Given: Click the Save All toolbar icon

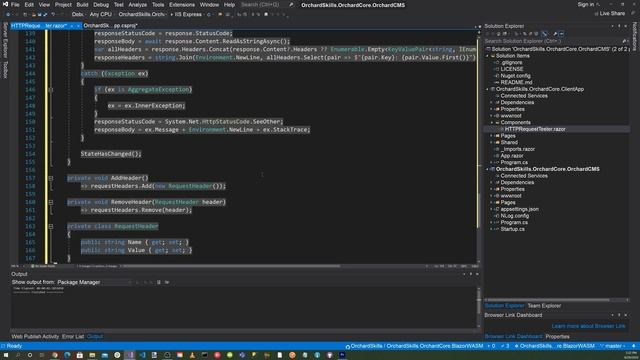Looking at the screenshot, I should coord(45,14).
